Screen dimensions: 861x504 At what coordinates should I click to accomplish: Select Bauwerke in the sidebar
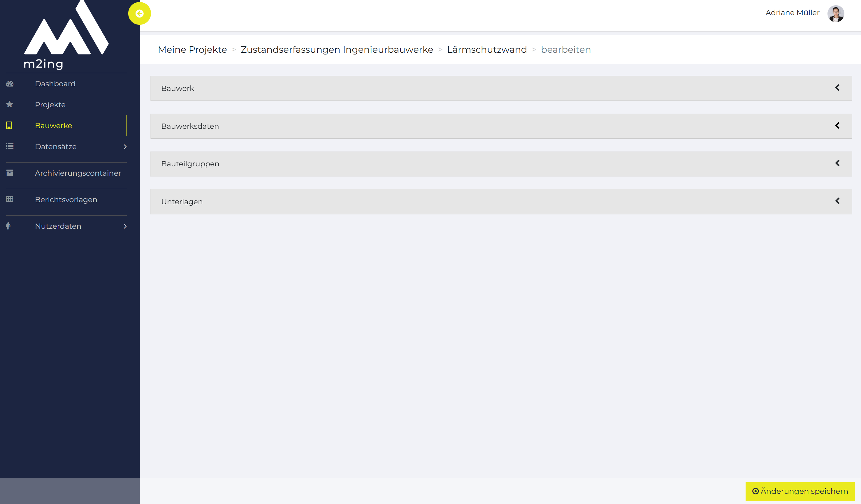pyautogui.click(x=54, y=126)
